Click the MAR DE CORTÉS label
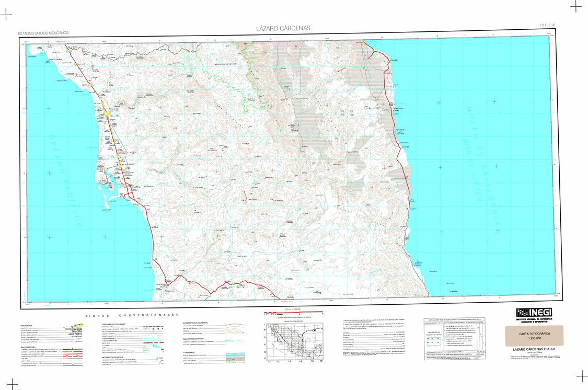Image resolution: width=588 pixels, height=390 pixels. [472, 170]
